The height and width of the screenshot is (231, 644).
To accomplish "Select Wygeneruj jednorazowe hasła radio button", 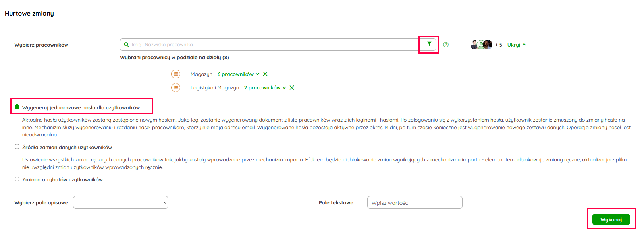I will 17,107.
